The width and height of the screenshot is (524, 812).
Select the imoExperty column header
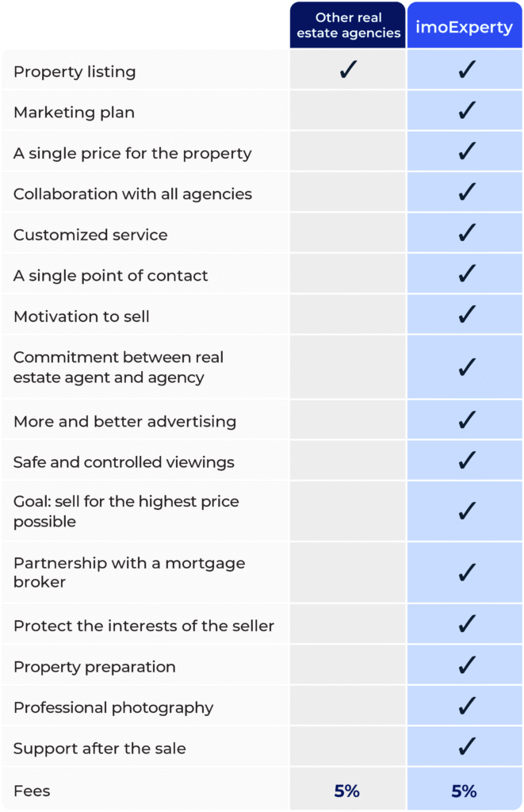tap(465, 28)
